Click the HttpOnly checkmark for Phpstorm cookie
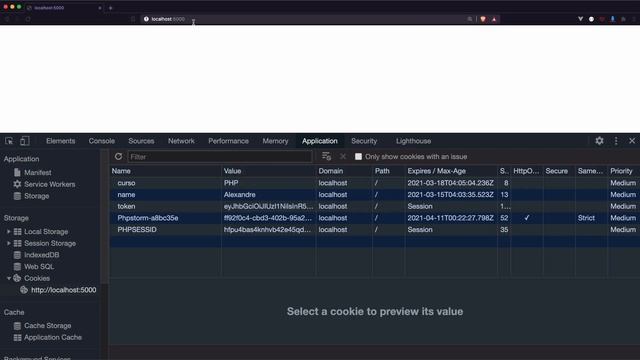Screen dimensions: 640x360 [527, 218]
